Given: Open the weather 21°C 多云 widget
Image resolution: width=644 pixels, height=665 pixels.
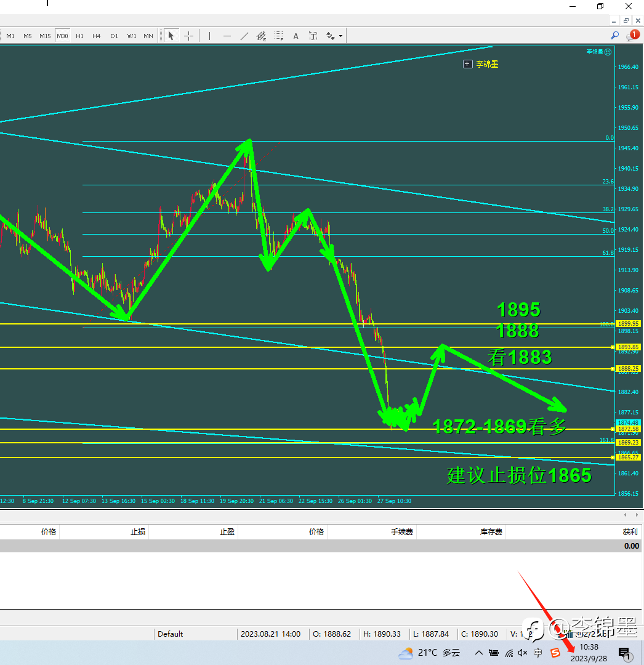Looking at the screenshot, I should (x=429, y=653).
